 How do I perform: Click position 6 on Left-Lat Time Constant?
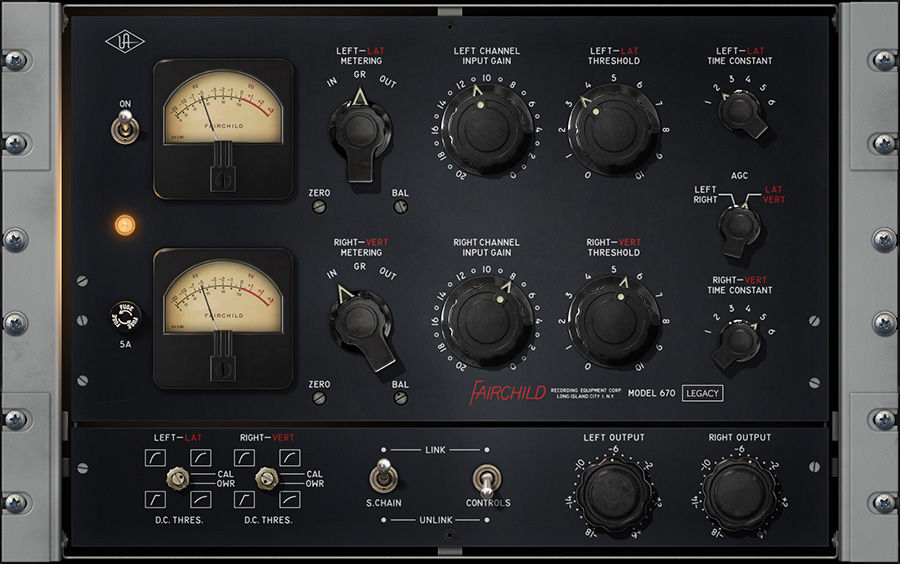point(771,103)
